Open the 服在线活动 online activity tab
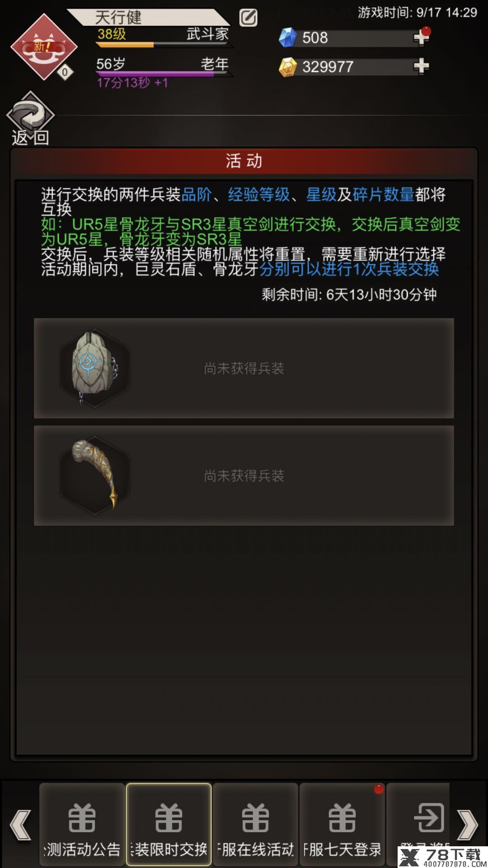This screenshot has height=868, width=488. coord(255,824)
